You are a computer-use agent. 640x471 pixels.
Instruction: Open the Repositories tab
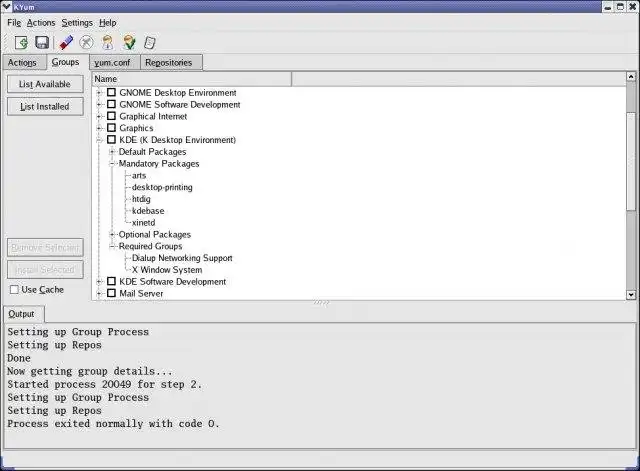click(x=169, y=62)
